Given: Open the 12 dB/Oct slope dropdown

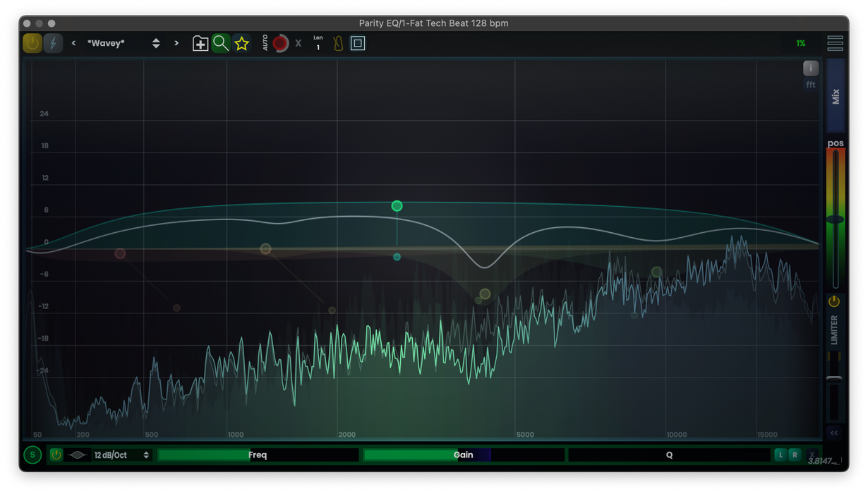Looking at the screenshot, I should [x=122, y=455].
